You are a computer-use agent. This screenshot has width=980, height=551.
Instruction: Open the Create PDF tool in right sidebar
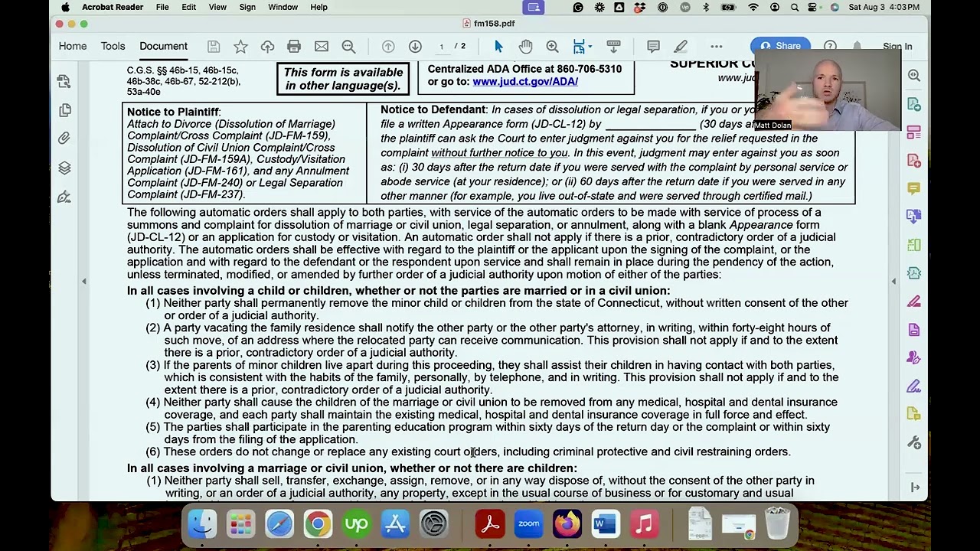tap(913, 161)
